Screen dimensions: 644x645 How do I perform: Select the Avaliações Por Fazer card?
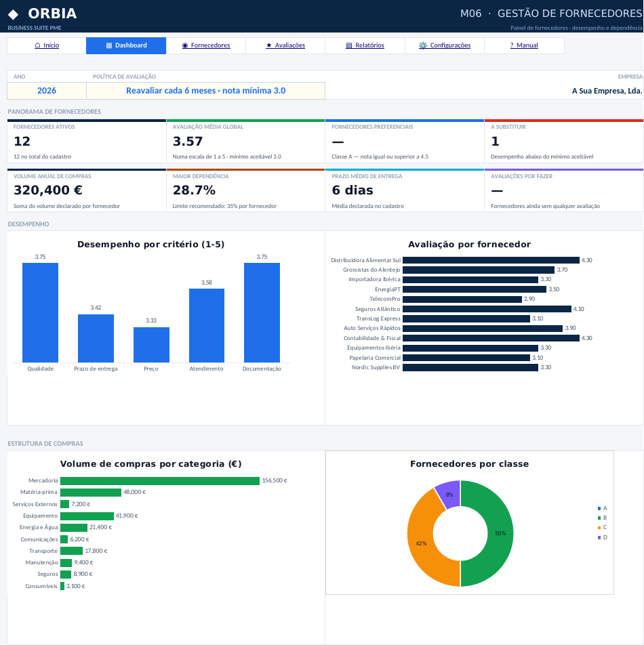[x=564, y=190]
